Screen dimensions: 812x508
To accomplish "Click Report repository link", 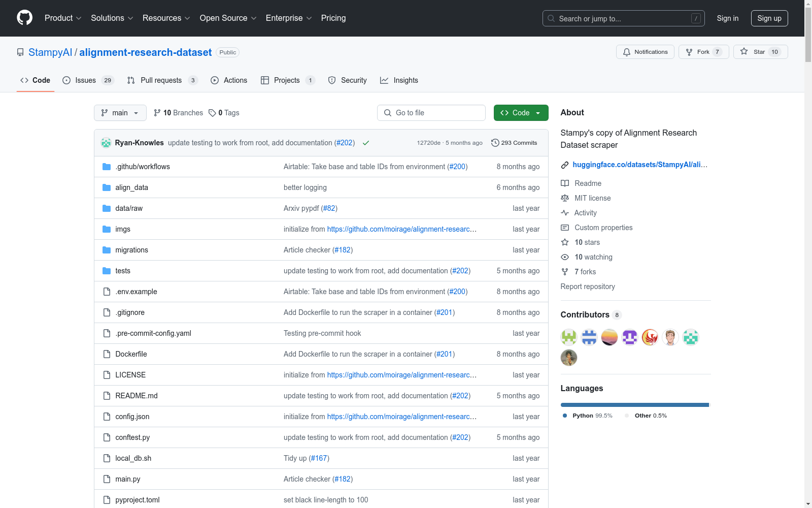I will pos(588,287).
